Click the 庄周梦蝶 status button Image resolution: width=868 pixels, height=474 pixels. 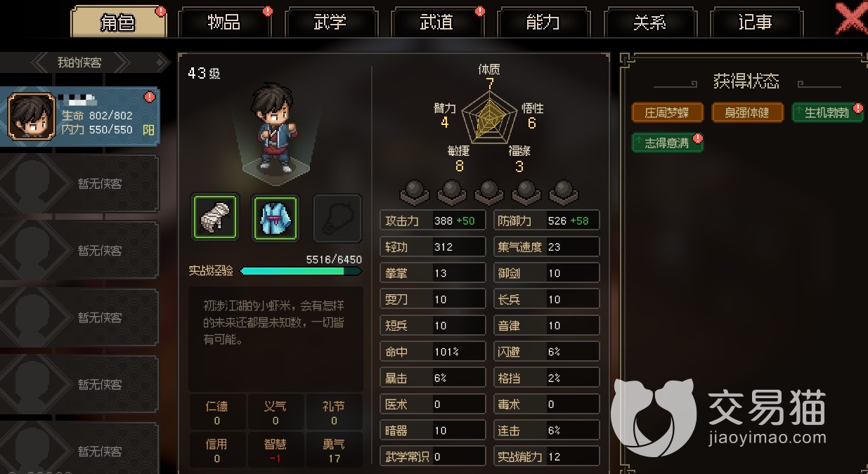pos(668,113)
